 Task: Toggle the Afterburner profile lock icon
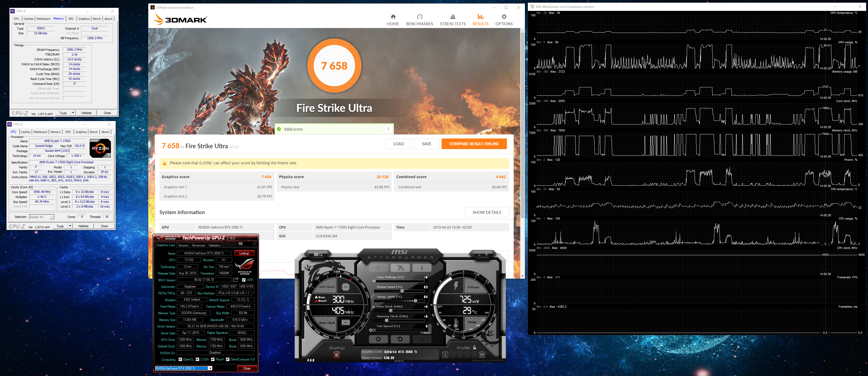(475, 348)
